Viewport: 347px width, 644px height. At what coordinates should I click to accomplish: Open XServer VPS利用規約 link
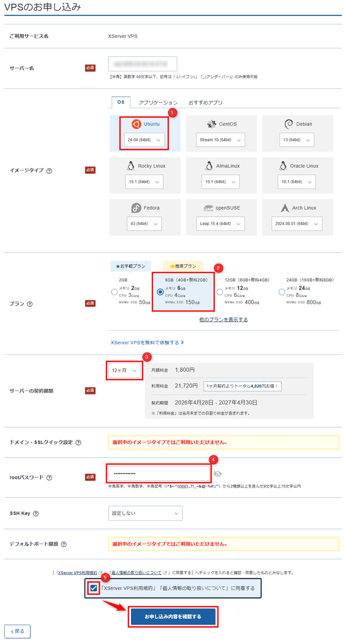(x=78, y=572)
